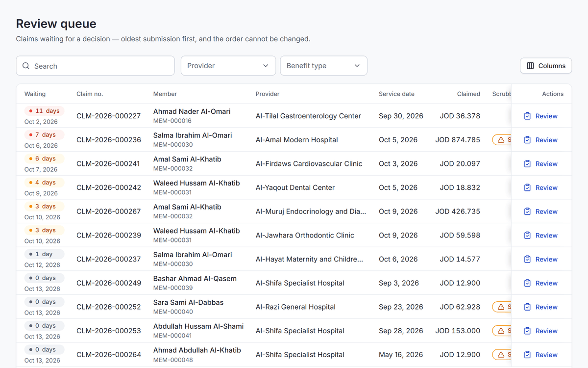The width and height of the screenshot is (588, 368).
Task: Click the review clipboard icon for CLM-2026-000237
Action: click(527, 259)
